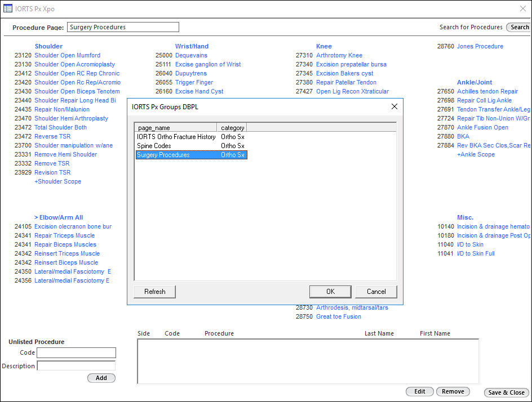Open the Knee category heading
The height and width of the screenshot is (402, 532).
point(323,46)
